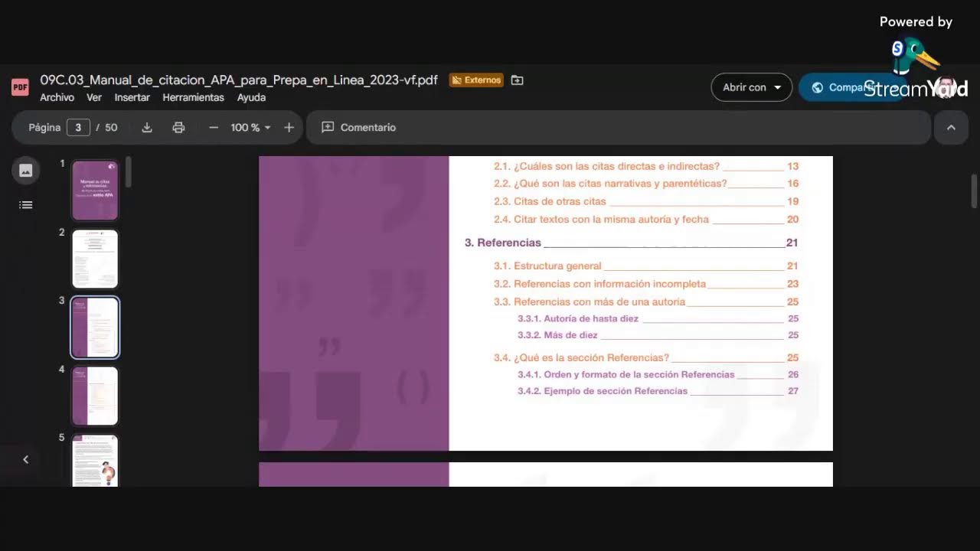The width and height of the screenshot is (980, 551).
Task: Zoom out with the minus icon
Action: pos(214,128)
